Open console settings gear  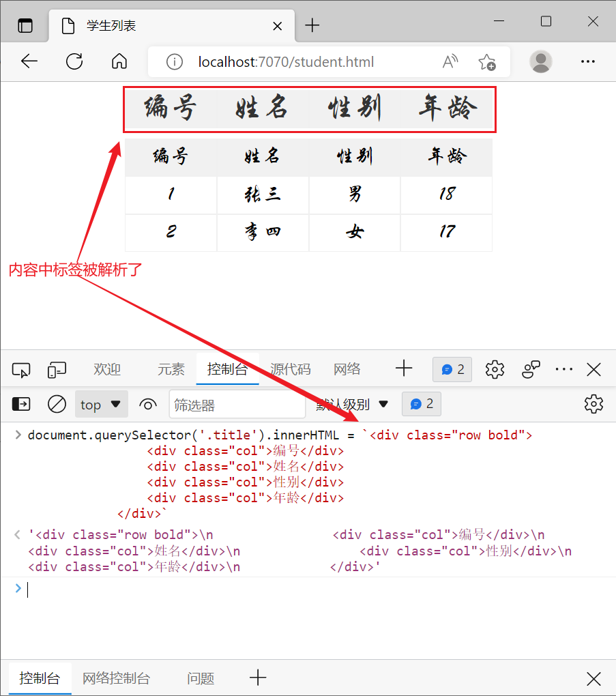(593, 404)
